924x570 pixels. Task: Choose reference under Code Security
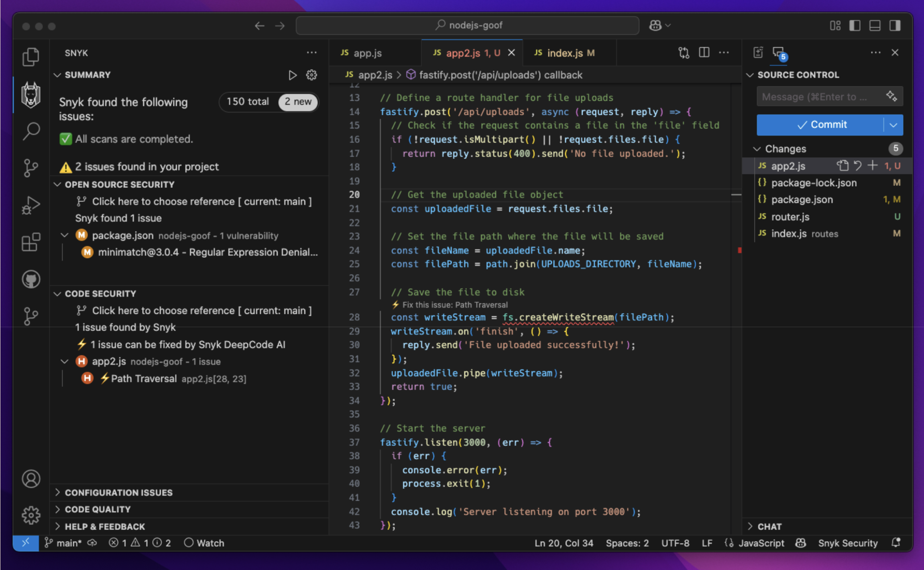click(202, 311)
